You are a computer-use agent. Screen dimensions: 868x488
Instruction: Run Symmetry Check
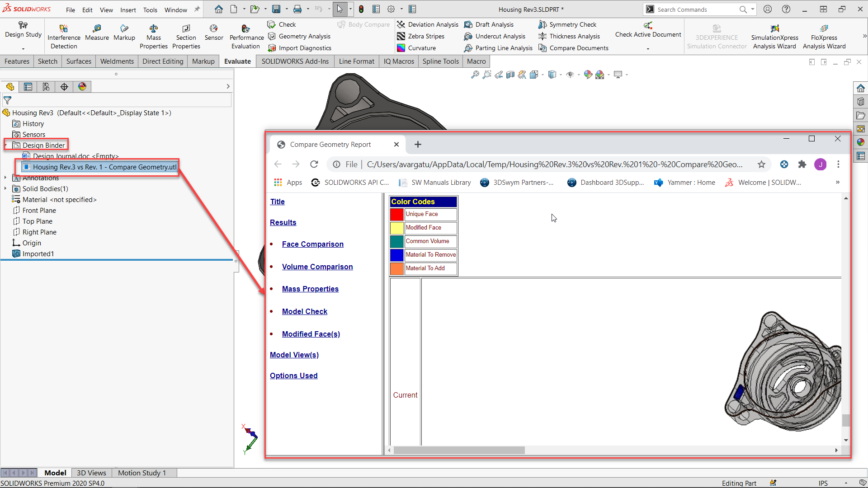pyautogui.click(x=568, y=24)
